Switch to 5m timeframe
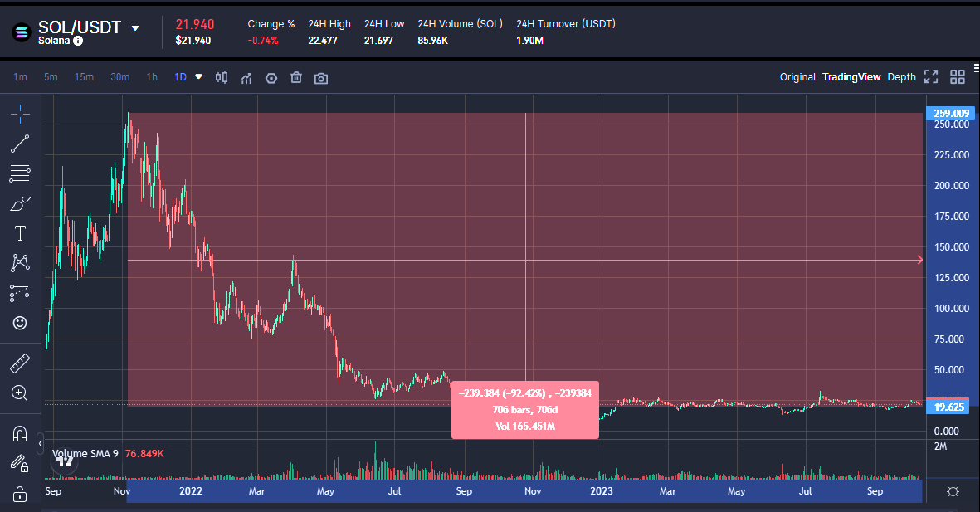The image size is (980, 512). [51, 77]
